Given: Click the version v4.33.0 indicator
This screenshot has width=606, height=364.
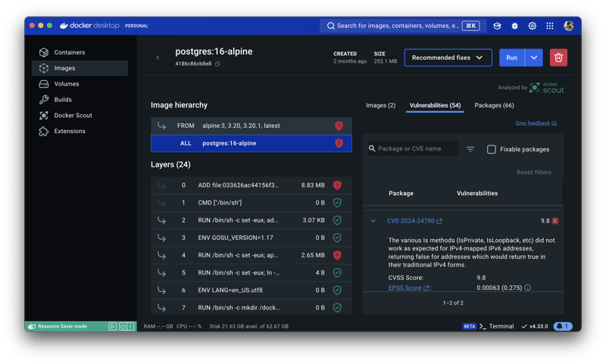Looking at the screenshot, I should click(x=535, y=326).
